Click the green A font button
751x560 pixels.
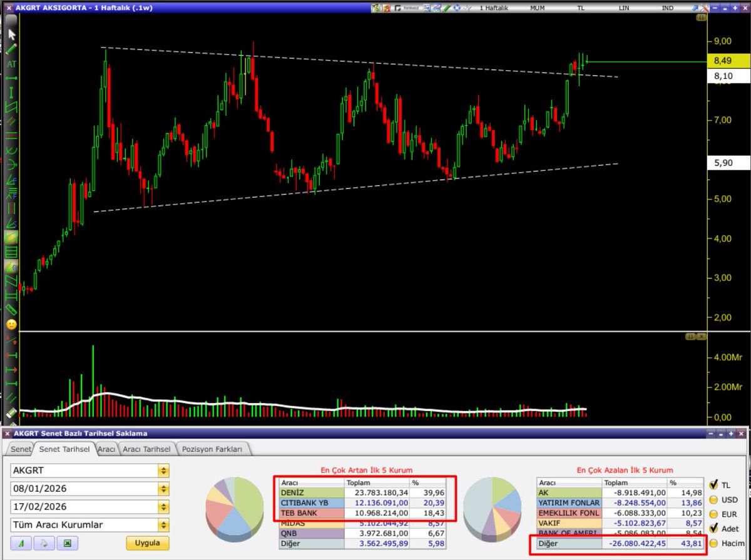click(x=20, y=543)
